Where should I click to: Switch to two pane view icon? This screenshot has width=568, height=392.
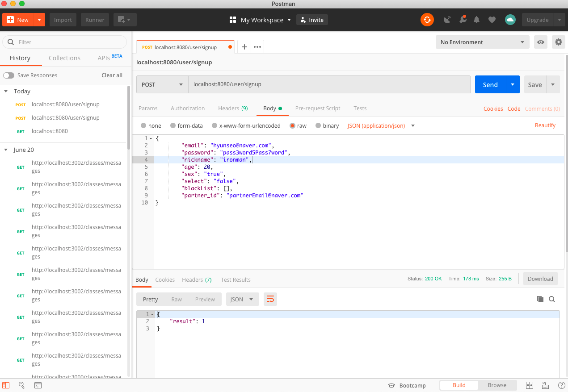[x=530, y=385]
